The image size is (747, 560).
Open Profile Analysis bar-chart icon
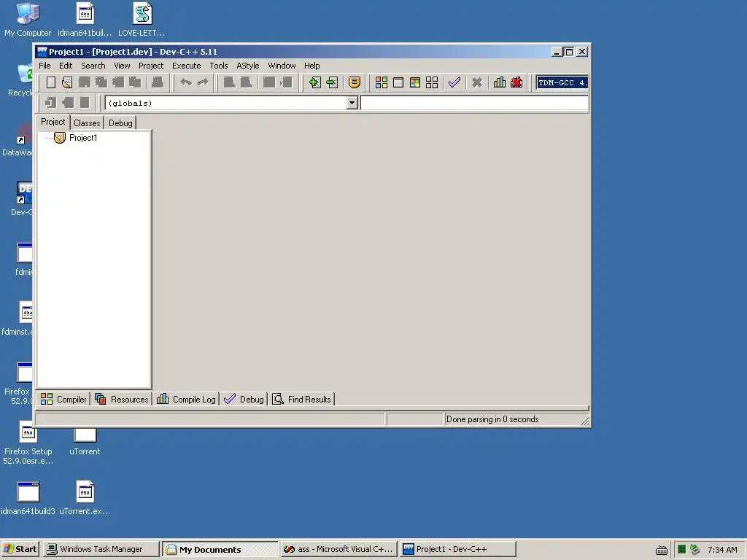pyautogui.click(x=499, y=82)
